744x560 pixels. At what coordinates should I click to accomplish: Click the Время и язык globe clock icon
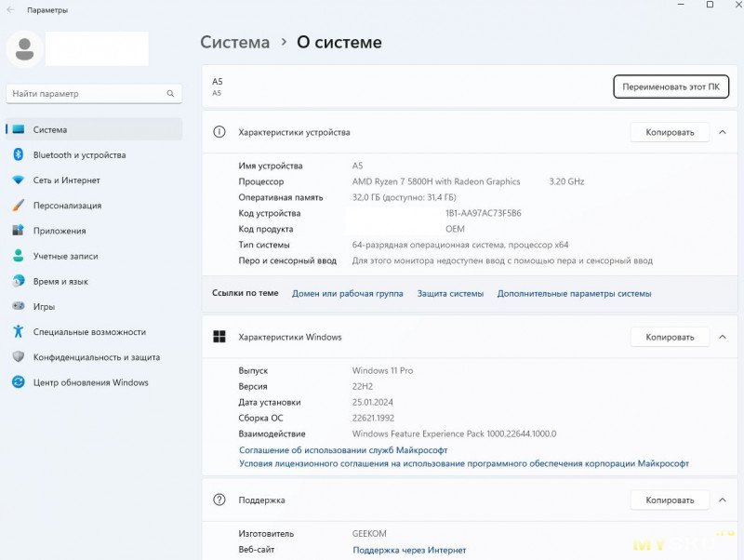point(18,281)
